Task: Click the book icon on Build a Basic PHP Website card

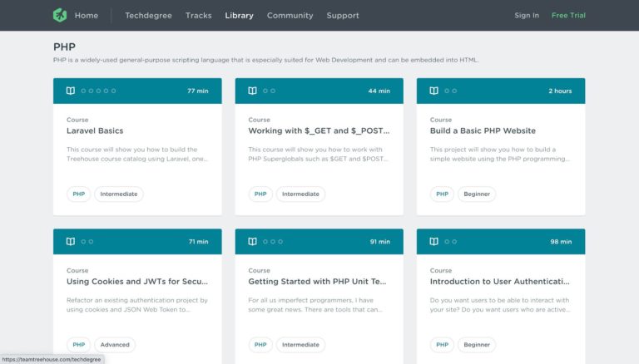Action: (x=434, y=91)
